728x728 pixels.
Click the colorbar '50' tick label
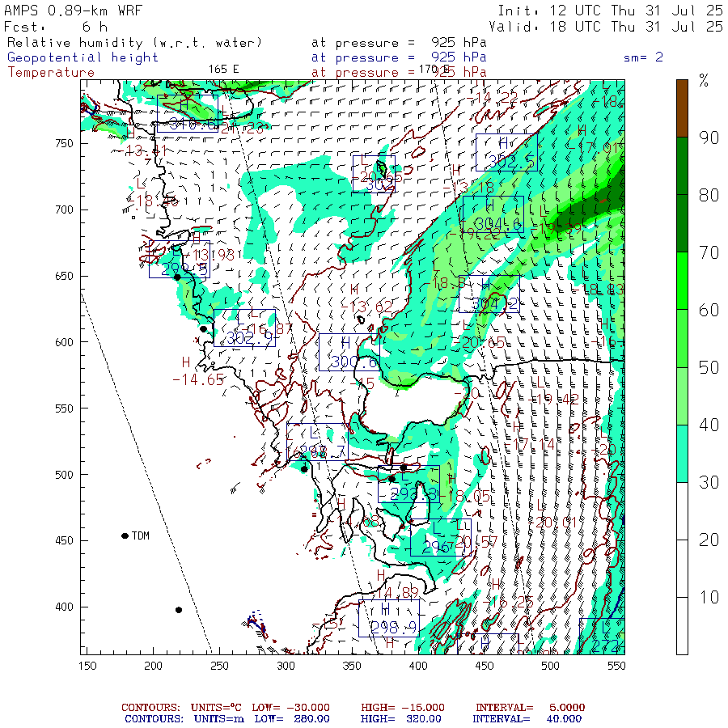pos(709,367)
